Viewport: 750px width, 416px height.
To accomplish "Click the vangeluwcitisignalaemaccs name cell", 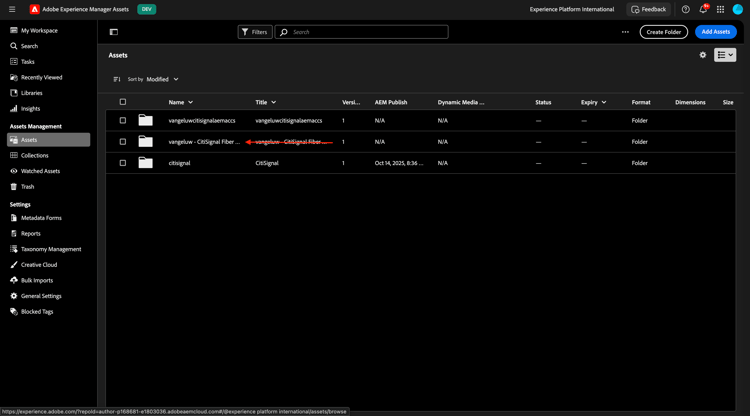I will pos(202,120).
